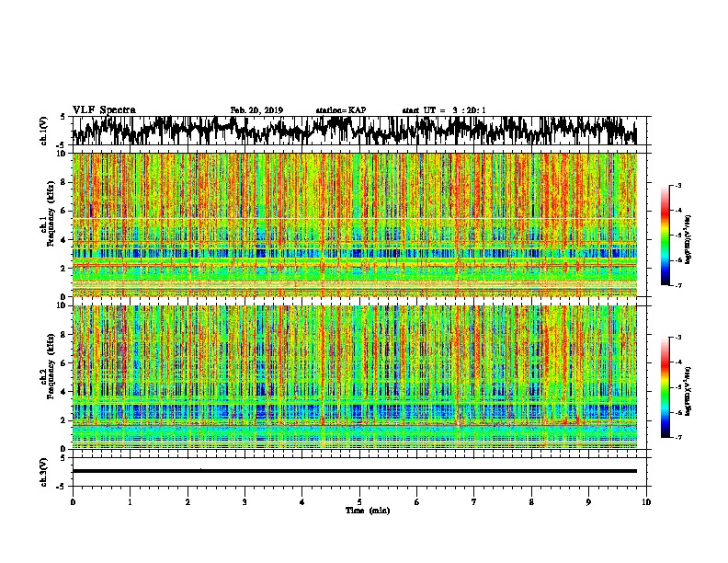Click the "ch.3(V)" axis label
Screen dimensions: 728x563
[44, 472]
